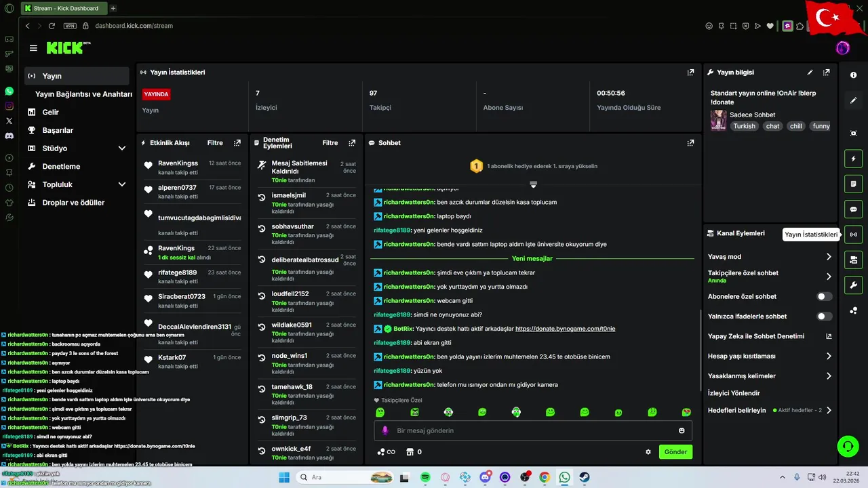Click the broadcast stats widget icon
The height and width of the screenshot is (488, 868).
[x=853, y=235]
